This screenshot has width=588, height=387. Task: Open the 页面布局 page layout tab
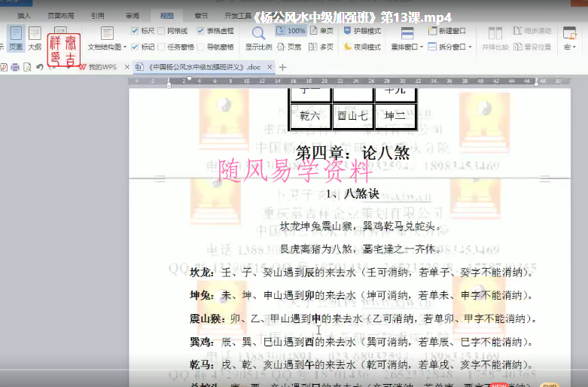click(x=61, y=16)
